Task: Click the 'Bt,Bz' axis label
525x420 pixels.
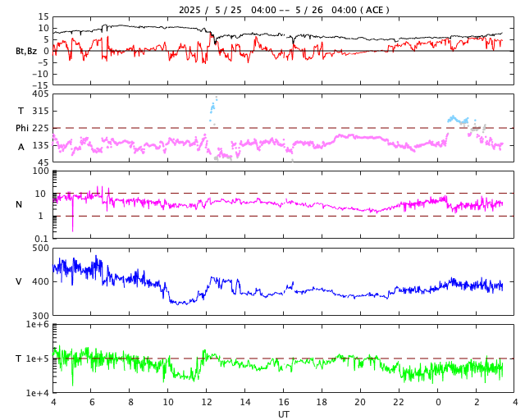Action: pos(26,51)
